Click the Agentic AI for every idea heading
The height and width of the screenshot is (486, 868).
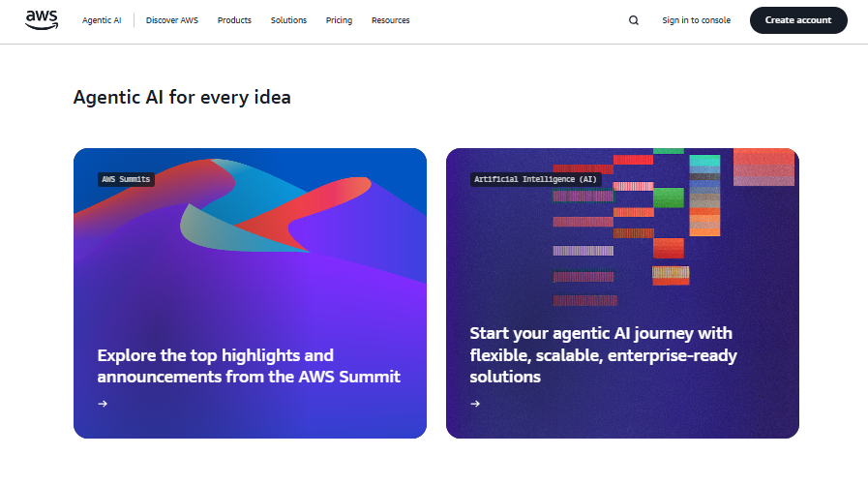(x=182, y=98)
